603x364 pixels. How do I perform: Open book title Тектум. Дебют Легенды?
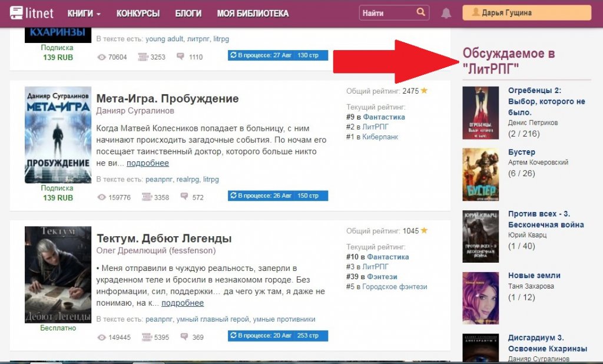164,239
